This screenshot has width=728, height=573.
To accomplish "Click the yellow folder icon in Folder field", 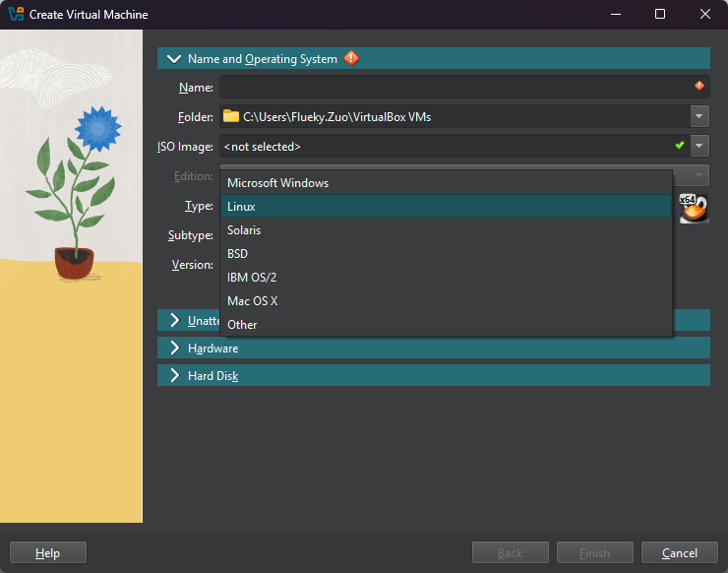I will pos(231,116).
